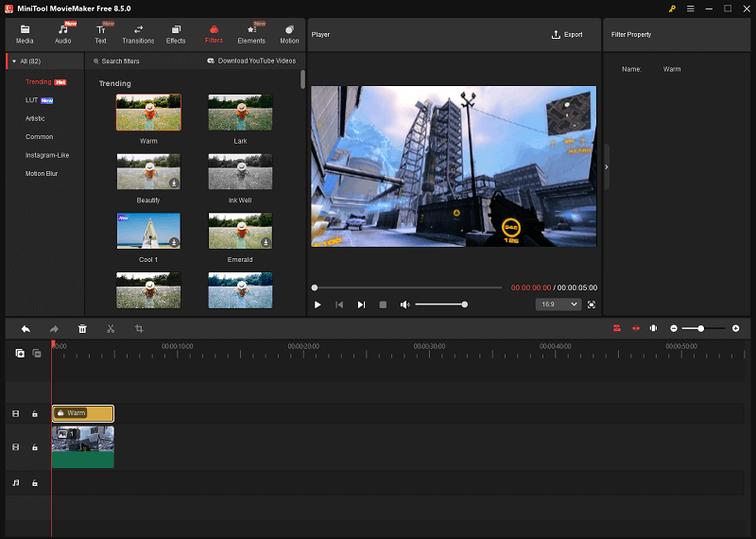
Task: Select the Cool 1 filter thumbnail
Action: coord(148,231)
